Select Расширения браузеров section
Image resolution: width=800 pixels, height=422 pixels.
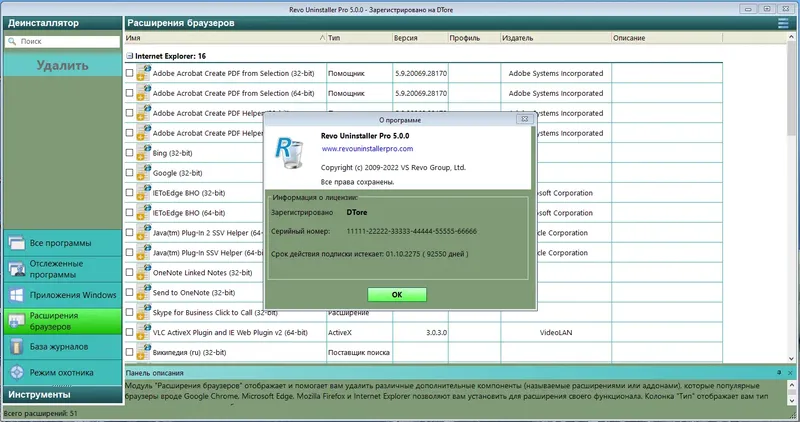[63, 321]
